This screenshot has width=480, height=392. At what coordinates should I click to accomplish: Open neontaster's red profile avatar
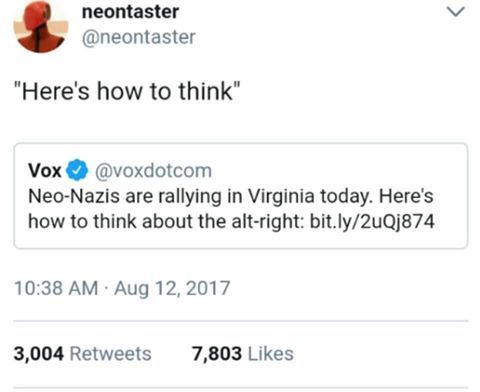(x=41, y=27)
